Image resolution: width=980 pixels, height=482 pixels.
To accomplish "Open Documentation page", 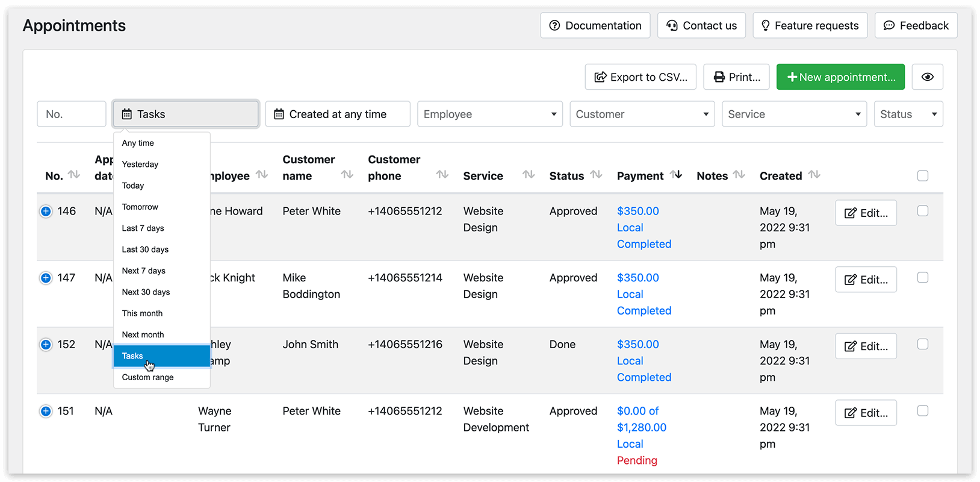I will click(x=595, y=25).
